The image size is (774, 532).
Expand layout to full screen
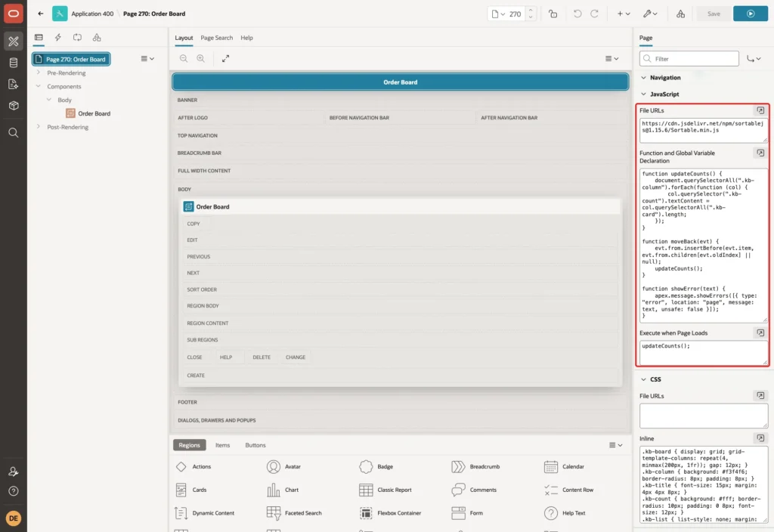[x=225, y=58]
